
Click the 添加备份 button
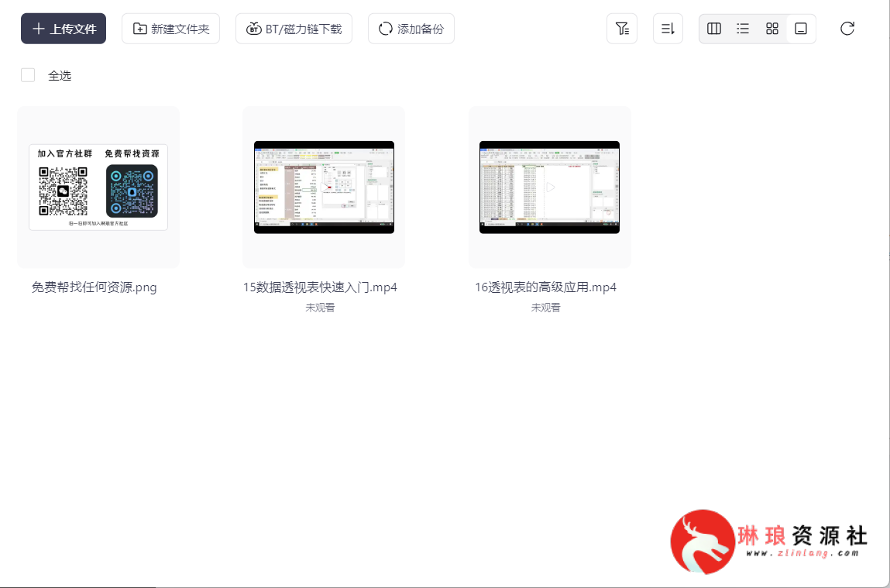[x=411, y=29]
